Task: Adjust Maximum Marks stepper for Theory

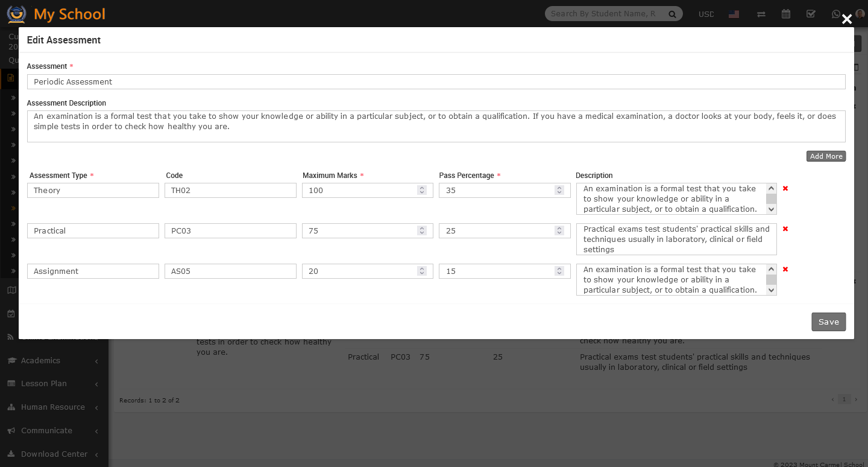Action: click(422, 190)
